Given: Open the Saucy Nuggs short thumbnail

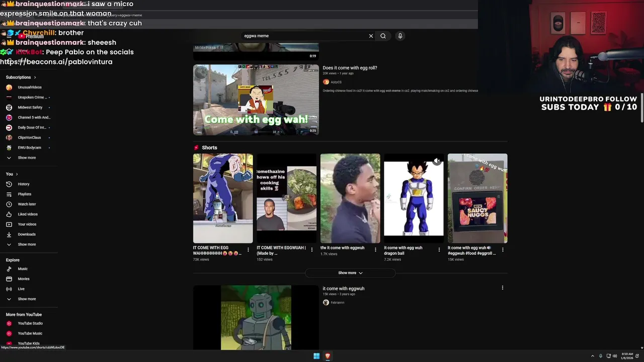Looking at the screenshot, I should [x=477, y=198].
